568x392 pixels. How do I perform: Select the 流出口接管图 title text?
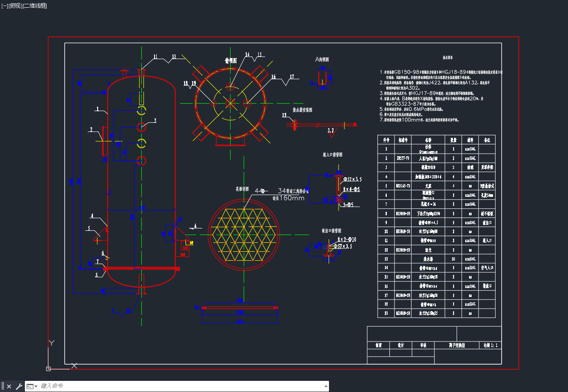332,231
